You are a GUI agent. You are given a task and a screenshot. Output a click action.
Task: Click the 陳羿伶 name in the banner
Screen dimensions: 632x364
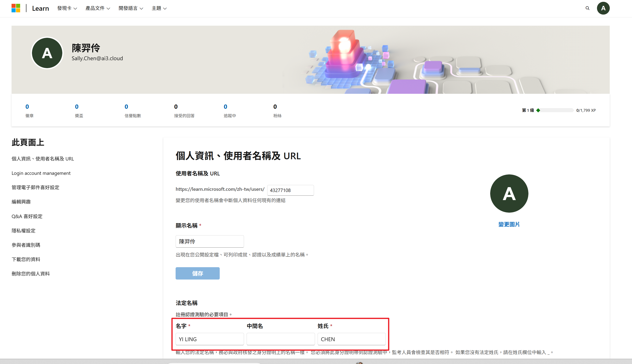[x=86, y=48]
